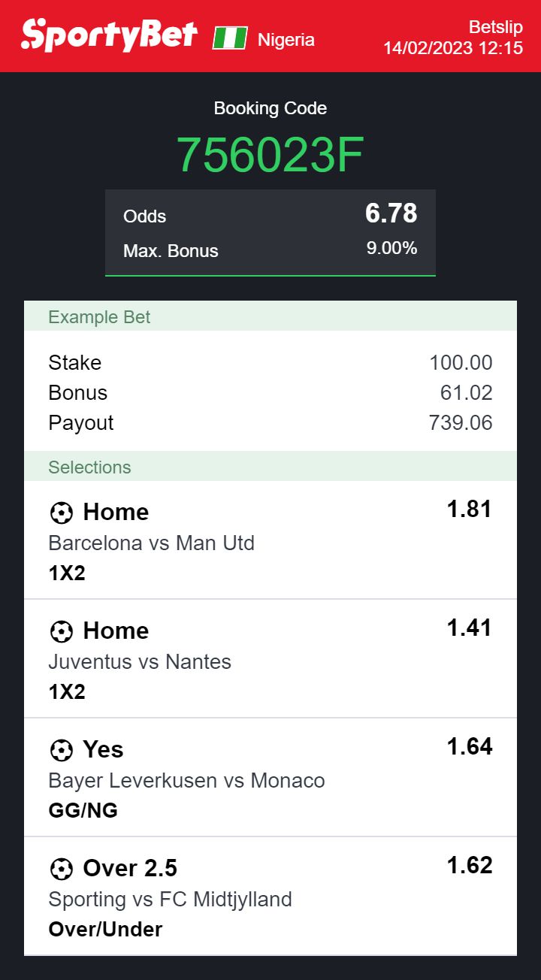Click soccer ball icon for Leverkusen match
The width and height of the screenshot is (541, 980).
click(x=61, y=751)
